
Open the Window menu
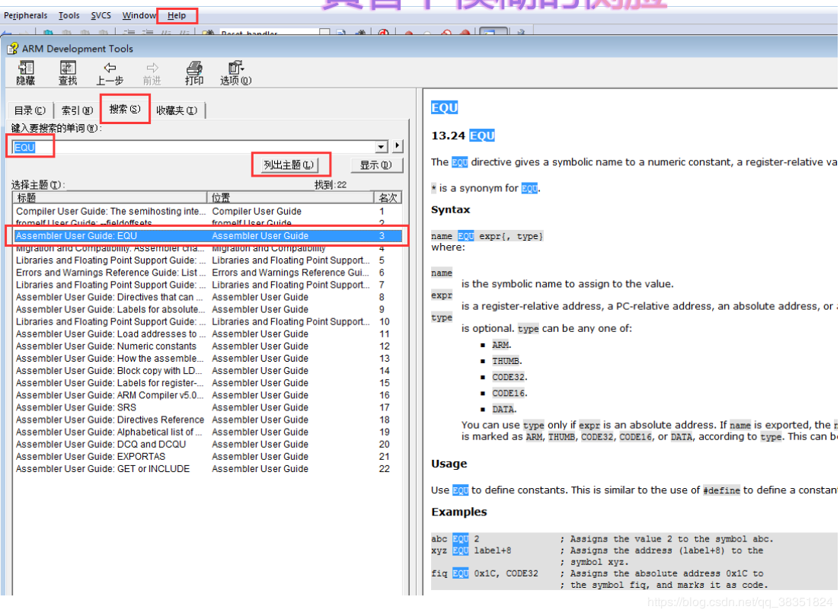[x=139, y=15]
